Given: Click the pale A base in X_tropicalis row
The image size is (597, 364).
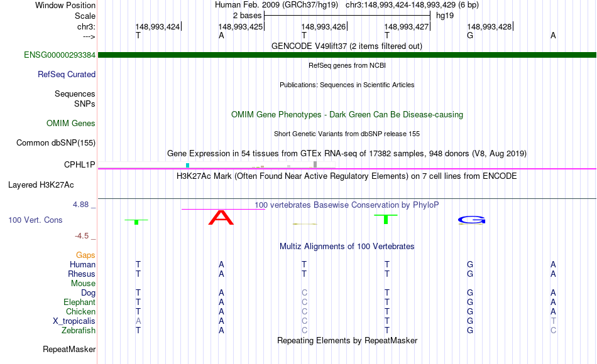Looking at the screenshot, I should pos(138,321).
